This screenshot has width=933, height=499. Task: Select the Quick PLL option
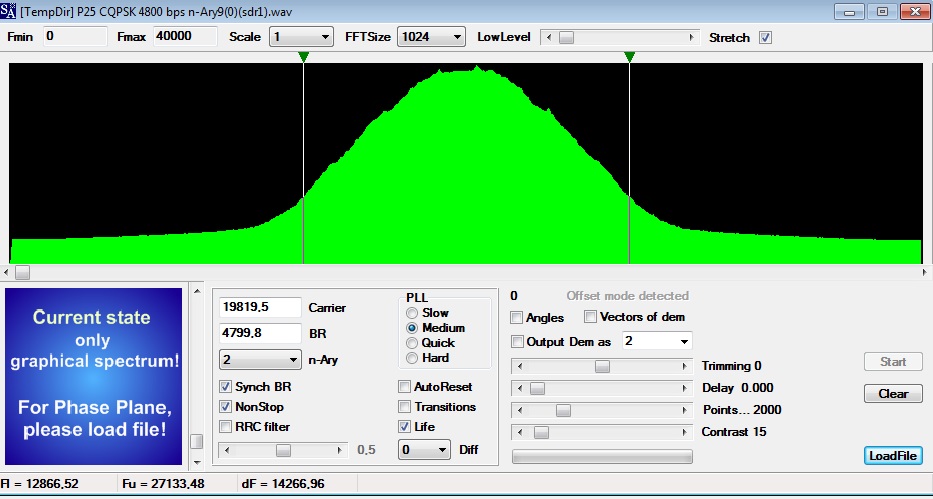[x=412, y=343]
